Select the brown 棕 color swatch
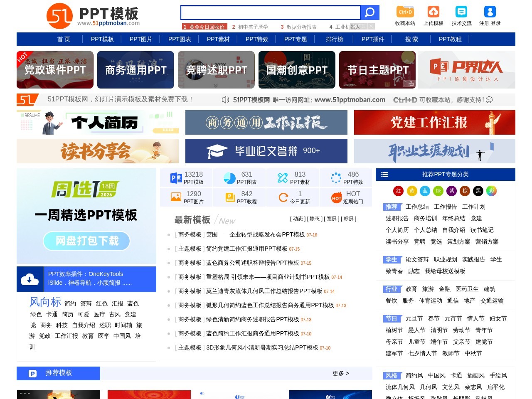This screenshot has width=532, height=399. pyautogui.click(x=465, y=191)
